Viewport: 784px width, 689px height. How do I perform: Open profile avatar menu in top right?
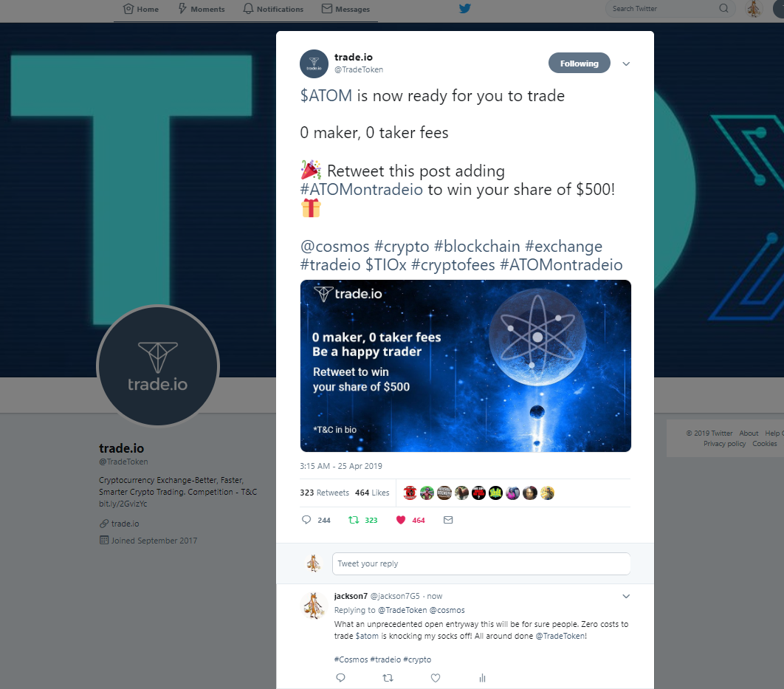tap(754, 9)
